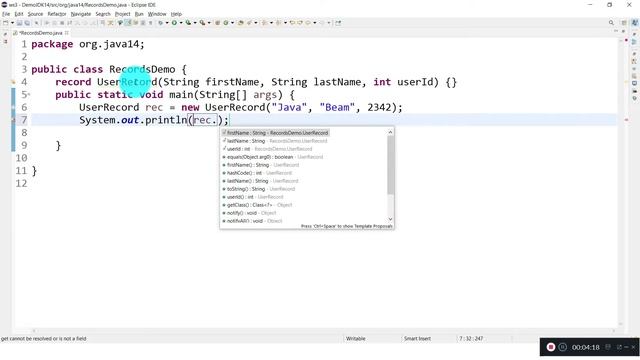This screenshot has width=640, height=360.
Task: Select the RecordsDemo.java editor tab
Action: tap(40, 33)
